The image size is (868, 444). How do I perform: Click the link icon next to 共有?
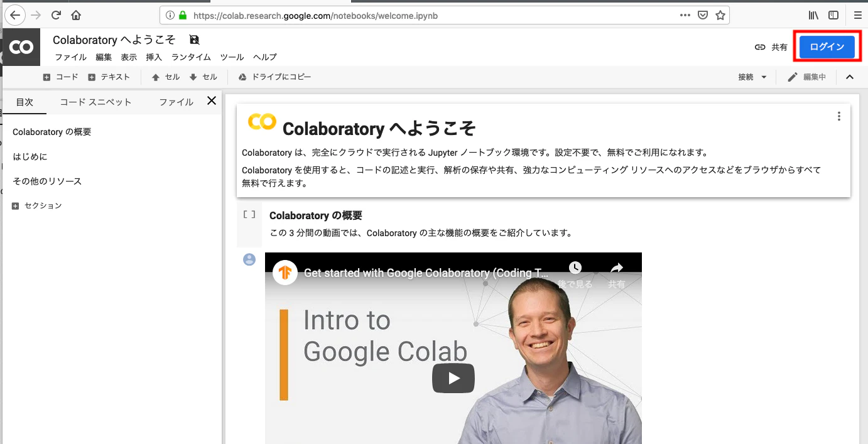click(760, 47)
